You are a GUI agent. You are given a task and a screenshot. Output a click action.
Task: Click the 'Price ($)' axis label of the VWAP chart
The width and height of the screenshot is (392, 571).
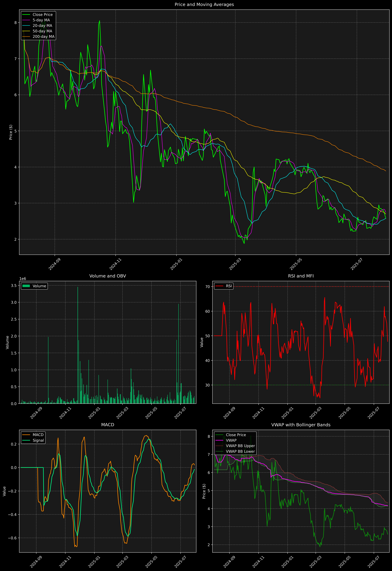click(204, 491)
